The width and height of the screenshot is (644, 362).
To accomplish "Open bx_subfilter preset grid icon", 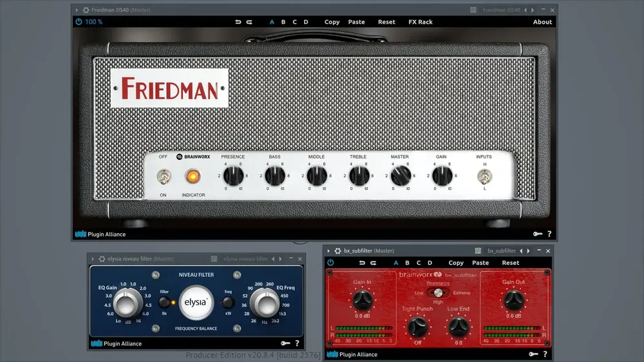I will click(478, 251).
